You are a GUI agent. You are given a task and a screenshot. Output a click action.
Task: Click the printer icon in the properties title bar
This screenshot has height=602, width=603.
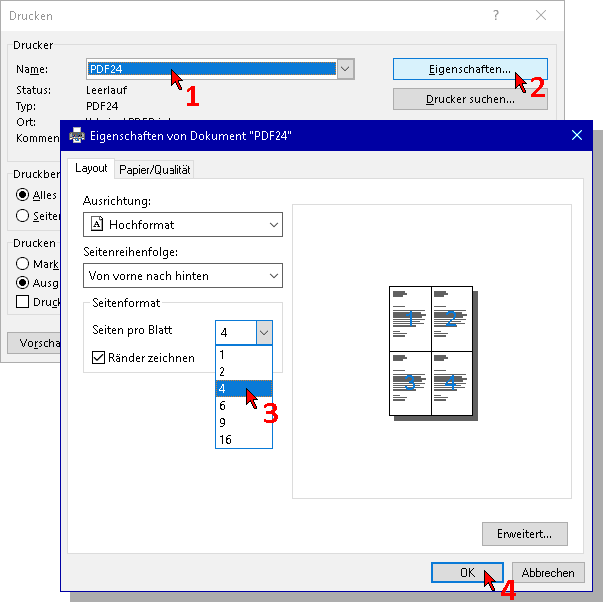tap(77, 135)
